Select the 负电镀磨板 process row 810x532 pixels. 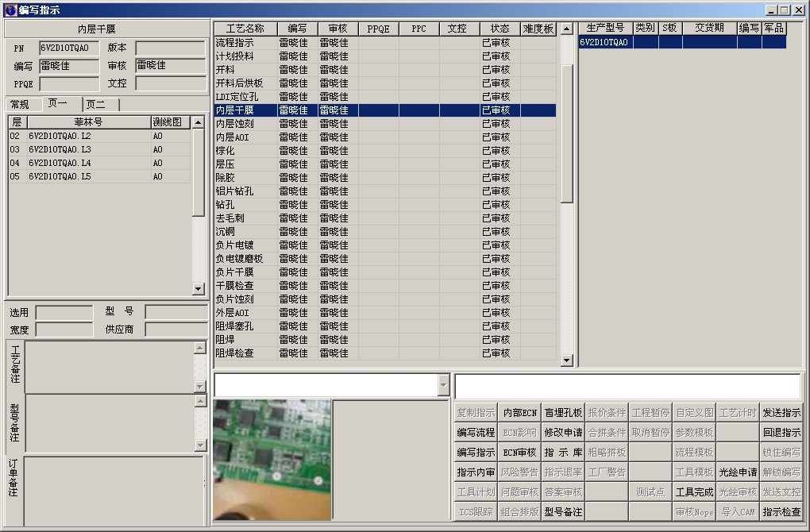click(x=385, y=259)
